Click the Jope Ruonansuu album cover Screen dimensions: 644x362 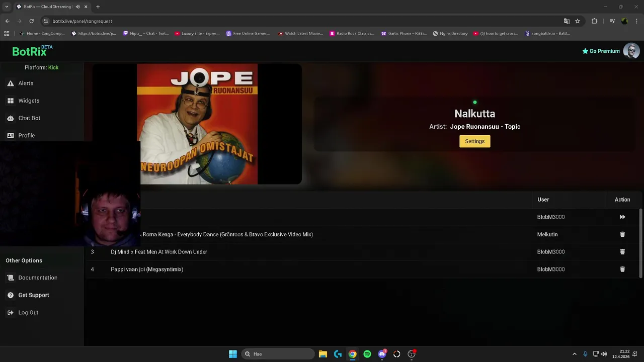pyautogui.click(x=197, y=124)
